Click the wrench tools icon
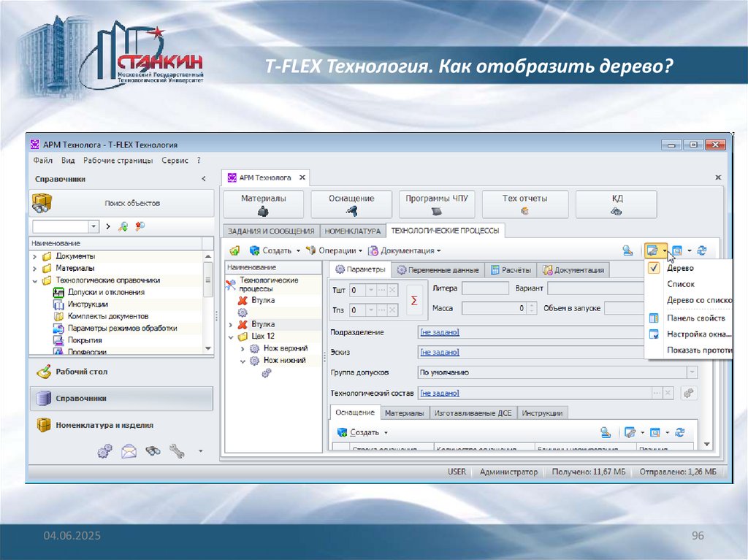 point(177,450)
